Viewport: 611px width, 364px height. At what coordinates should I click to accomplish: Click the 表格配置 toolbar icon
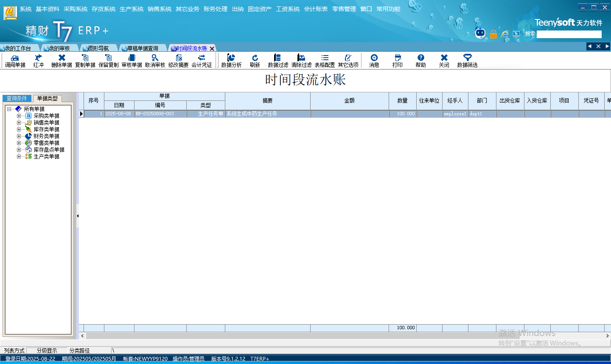coord(325,58)
